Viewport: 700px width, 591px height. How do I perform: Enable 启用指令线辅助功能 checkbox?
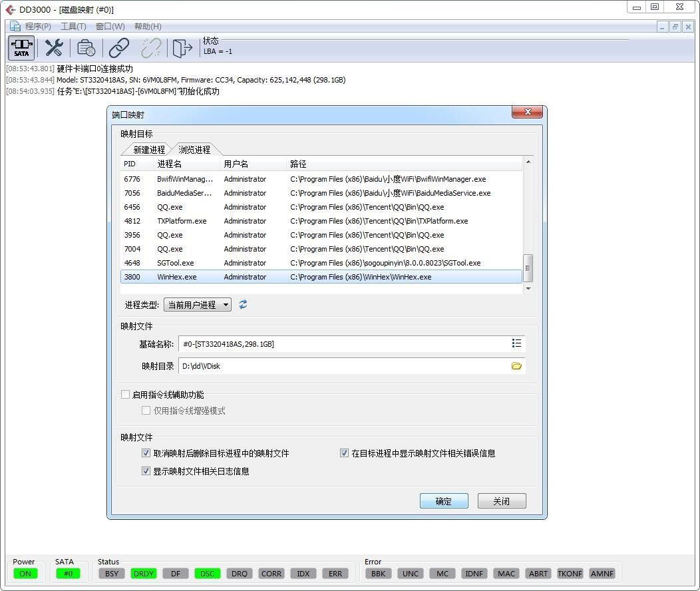click(126, 394)
